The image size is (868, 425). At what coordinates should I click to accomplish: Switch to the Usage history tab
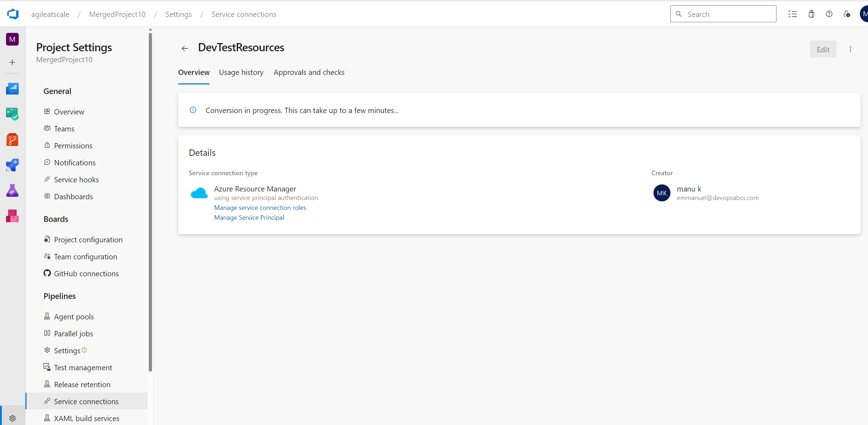click(241, 72)
